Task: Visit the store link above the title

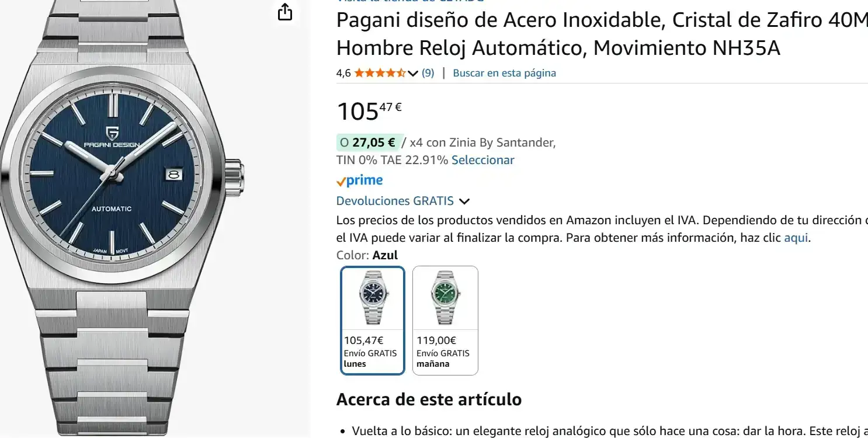Action: coord(409,2)
